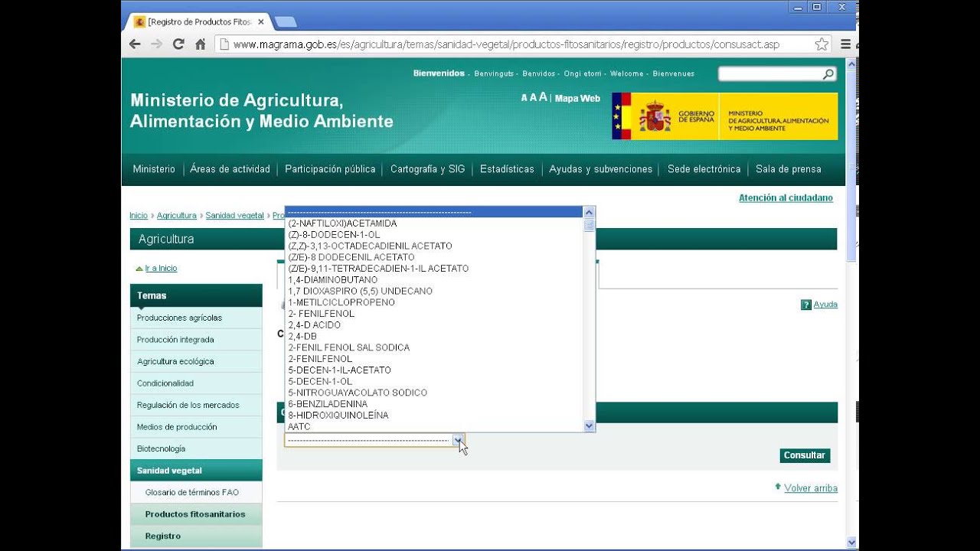Viewport: 980px width, 551px height.
Task: Click the site search magnifier icon
Action: [828, 74]
